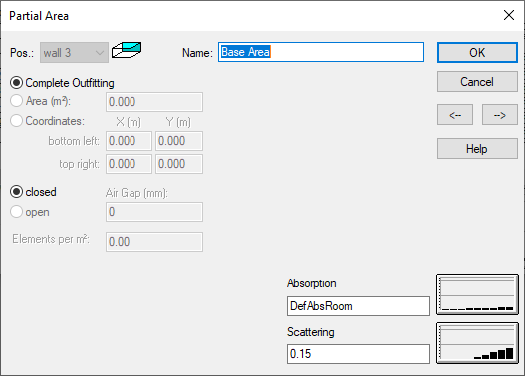This screenshot has width=525, height=376.
Task: Click the top right X coordinate field
Action: click(129, 164)
